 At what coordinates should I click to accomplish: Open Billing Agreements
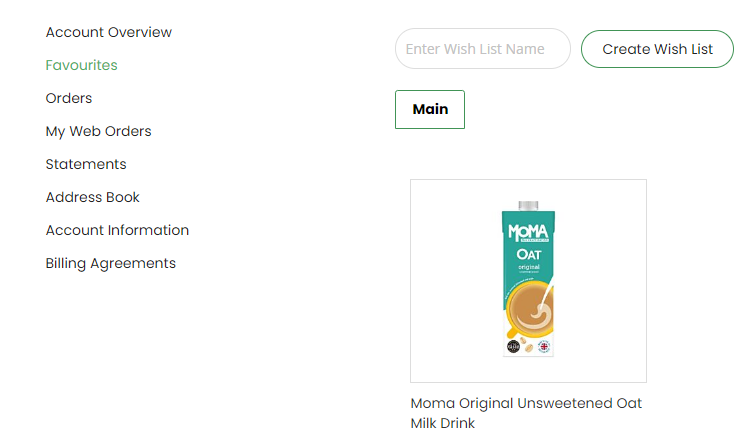click(110, 263)
